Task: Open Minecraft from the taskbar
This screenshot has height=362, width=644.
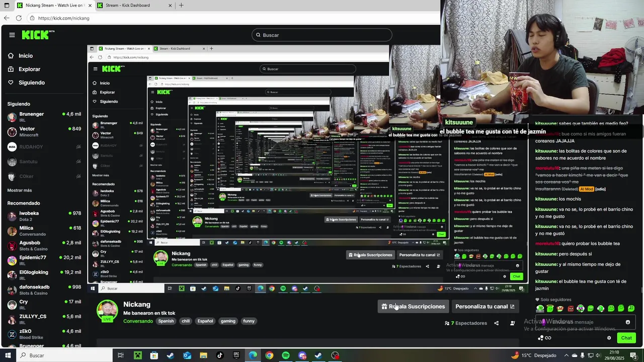Action: pyautogui.click(x=137, y=355)
